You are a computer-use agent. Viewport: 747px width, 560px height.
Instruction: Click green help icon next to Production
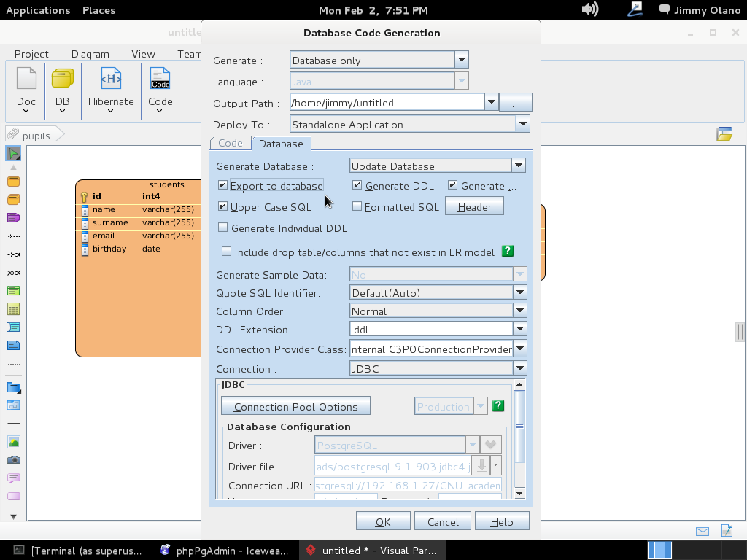498,406
